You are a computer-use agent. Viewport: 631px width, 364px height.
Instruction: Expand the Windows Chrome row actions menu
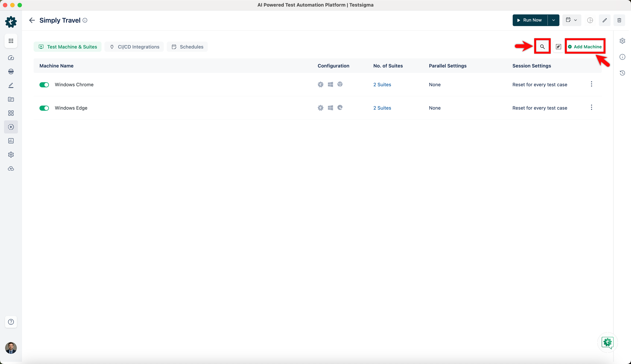(591, 84)
